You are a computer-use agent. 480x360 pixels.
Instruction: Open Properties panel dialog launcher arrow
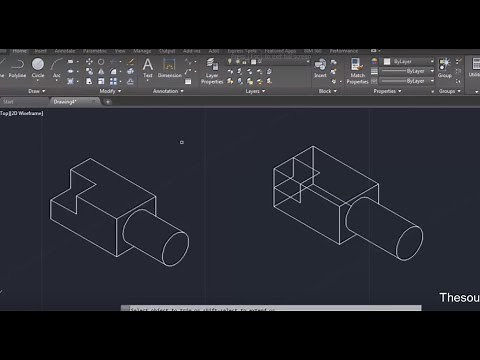(x=433, y=91)
